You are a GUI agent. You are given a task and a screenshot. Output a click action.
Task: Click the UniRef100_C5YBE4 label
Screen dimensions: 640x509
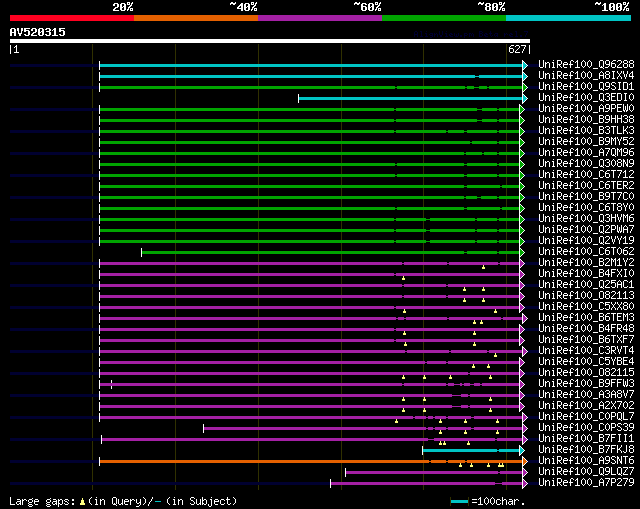(x=586, y=362)
